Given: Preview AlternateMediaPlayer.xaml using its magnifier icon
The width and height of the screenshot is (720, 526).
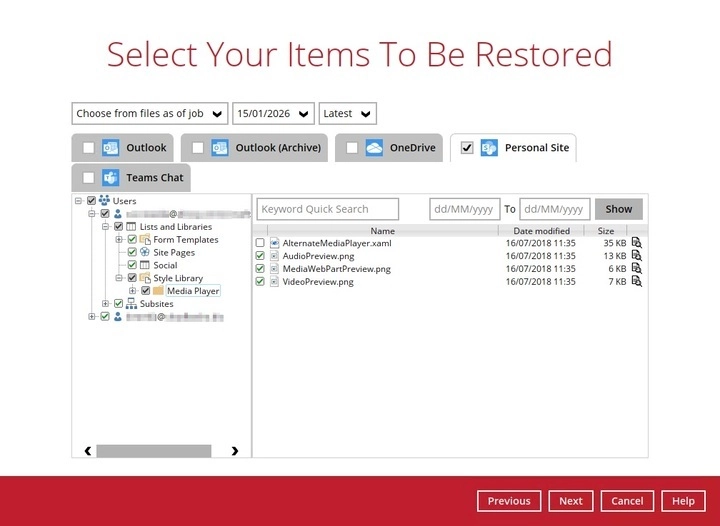Looking at the screenshot, I should 636,243.
